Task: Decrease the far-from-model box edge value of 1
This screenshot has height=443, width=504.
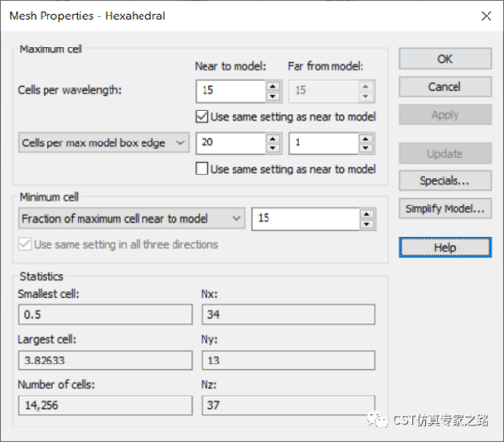Action: pyautogui.click(x=366, y=148)
